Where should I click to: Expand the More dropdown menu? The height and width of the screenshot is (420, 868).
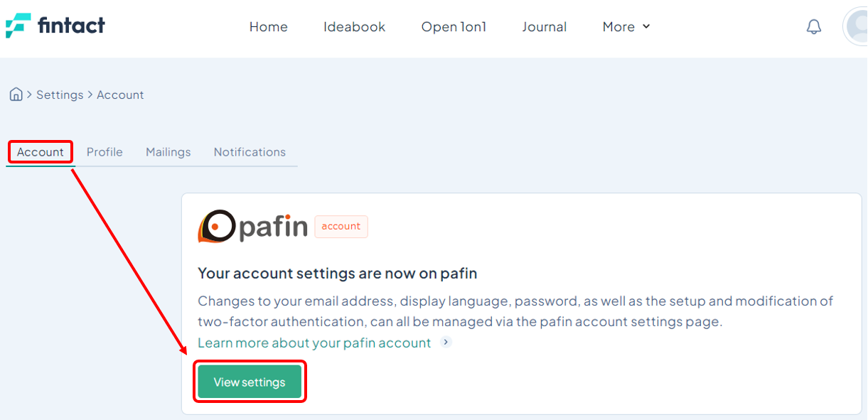(x=626, y=27)
